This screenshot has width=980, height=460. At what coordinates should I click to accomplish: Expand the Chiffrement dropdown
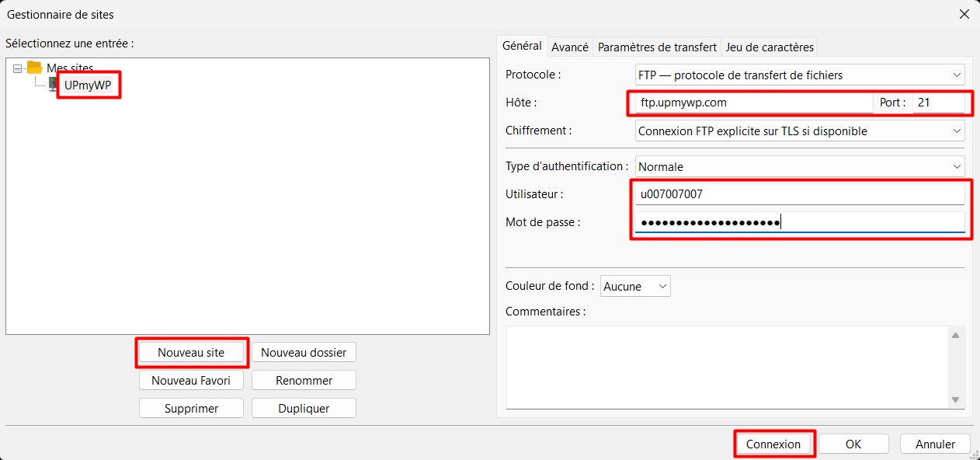(x=800, y=131)
